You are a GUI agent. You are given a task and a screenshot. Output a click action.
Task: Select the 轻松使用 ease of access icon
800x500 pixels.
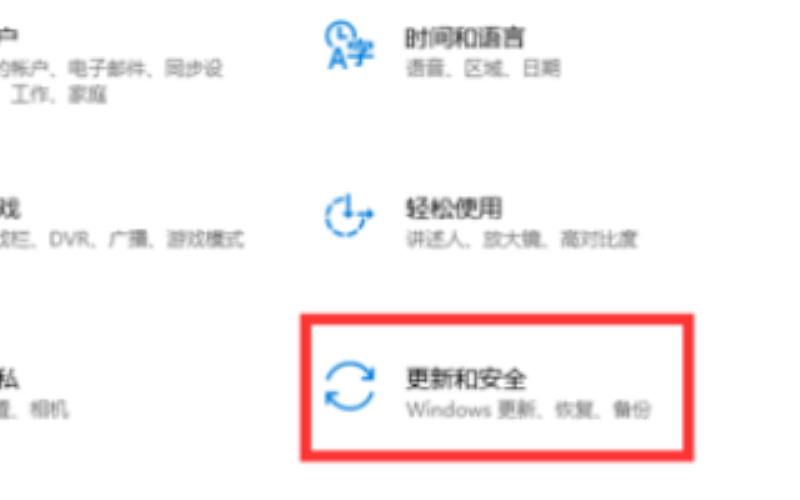[x=349, y=215]
